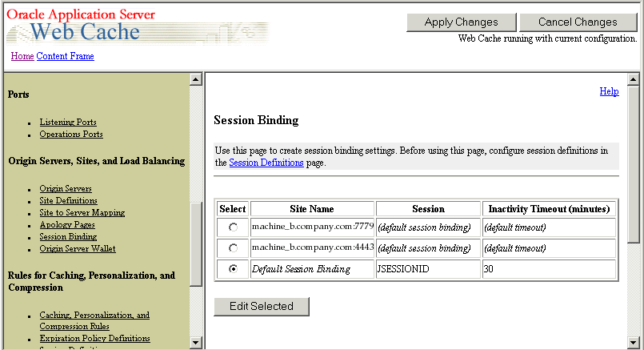The image size is (644, 350).
Task: Click the Edit Selected button
Action: pyautogui.click(x=262, y=307)
